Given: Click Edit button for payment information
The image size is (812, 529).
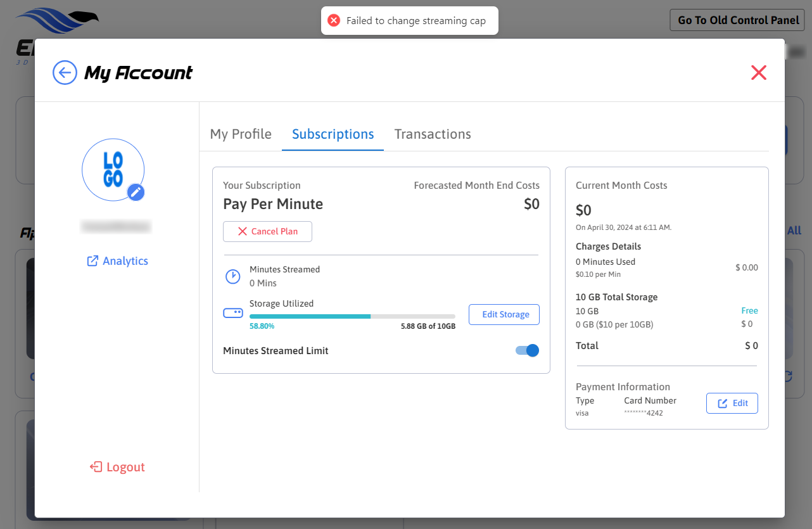Looking at the screenshot, I should click(x=732, y=403).
